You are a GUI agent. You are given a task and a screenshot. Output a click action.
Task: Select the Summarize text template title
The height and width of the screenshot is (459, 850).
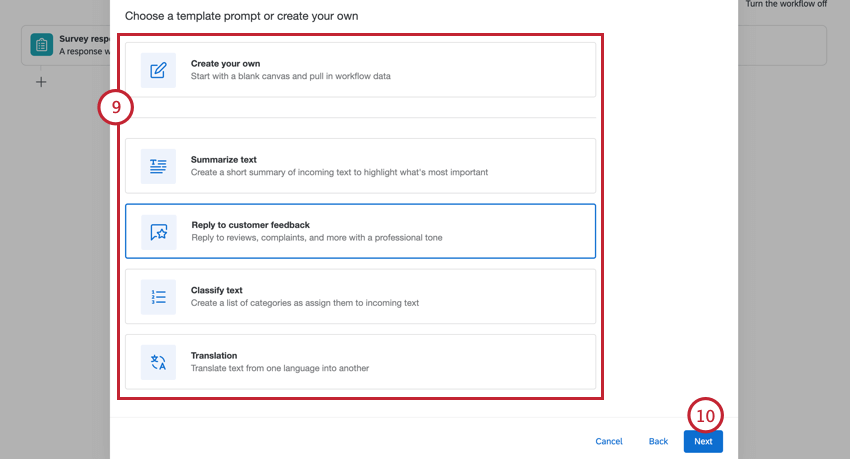pos(224,159)
